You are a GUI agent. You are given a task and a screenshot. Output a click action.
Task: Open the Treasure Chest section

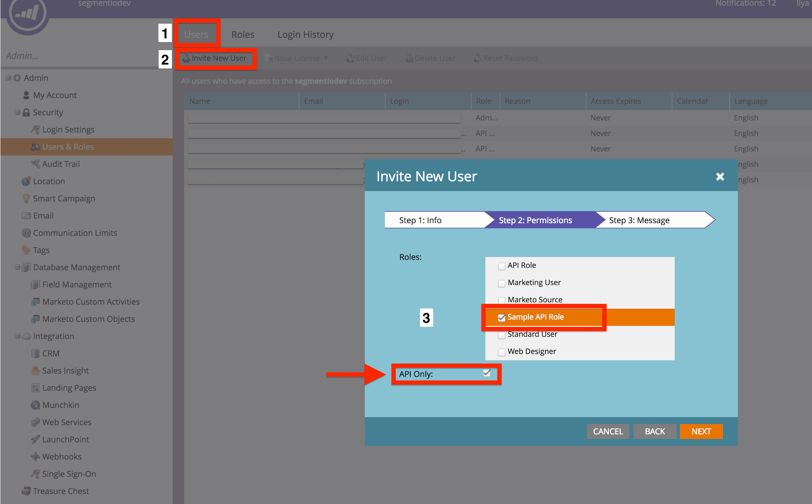pos(60,491)
